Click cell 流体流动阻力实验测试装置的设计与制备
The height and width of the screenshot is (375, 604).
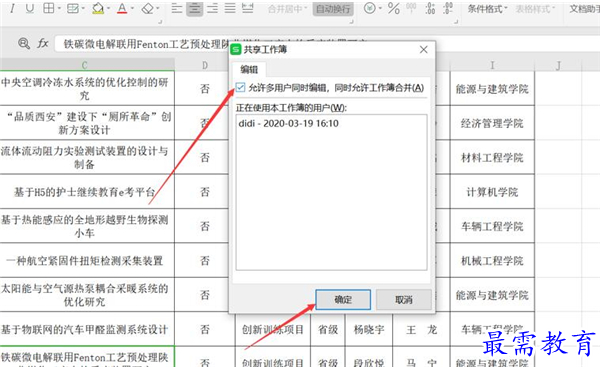pos(87,157)
